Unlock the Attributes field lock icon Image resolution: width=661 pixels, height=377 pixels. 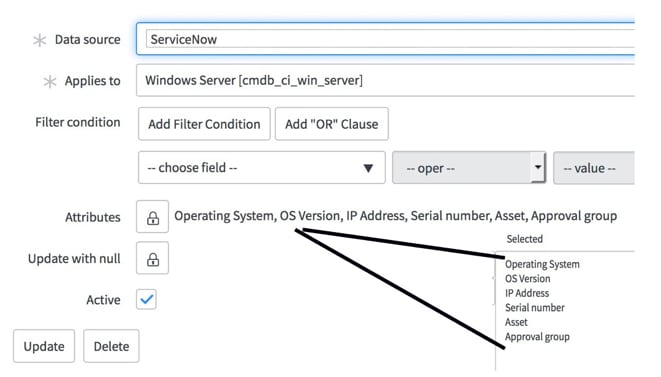tap(152, 217)
